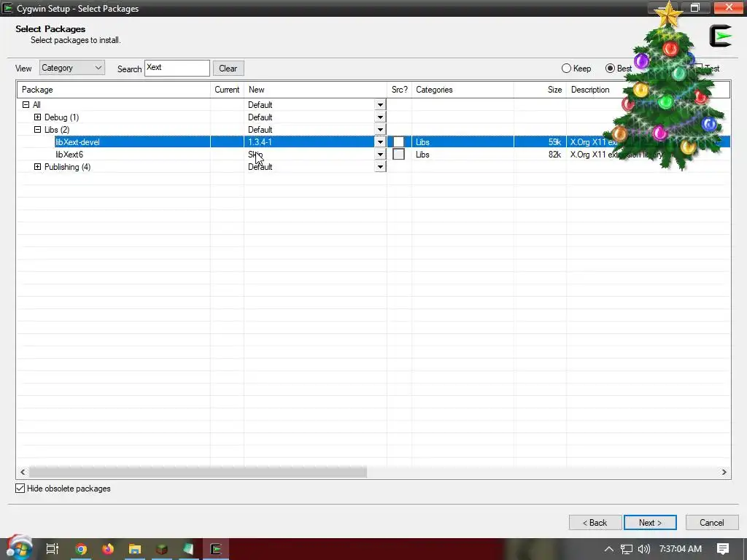Open File Explorer from the taskbar
The height and width of the screenshot is (560, 747).
pyautogui.click(x=135, y=549)
